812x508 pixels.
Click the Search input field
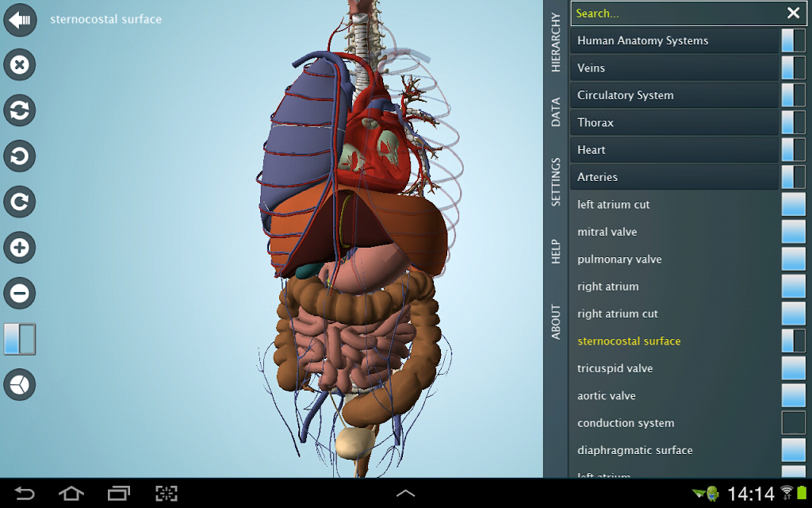(677, 13)
